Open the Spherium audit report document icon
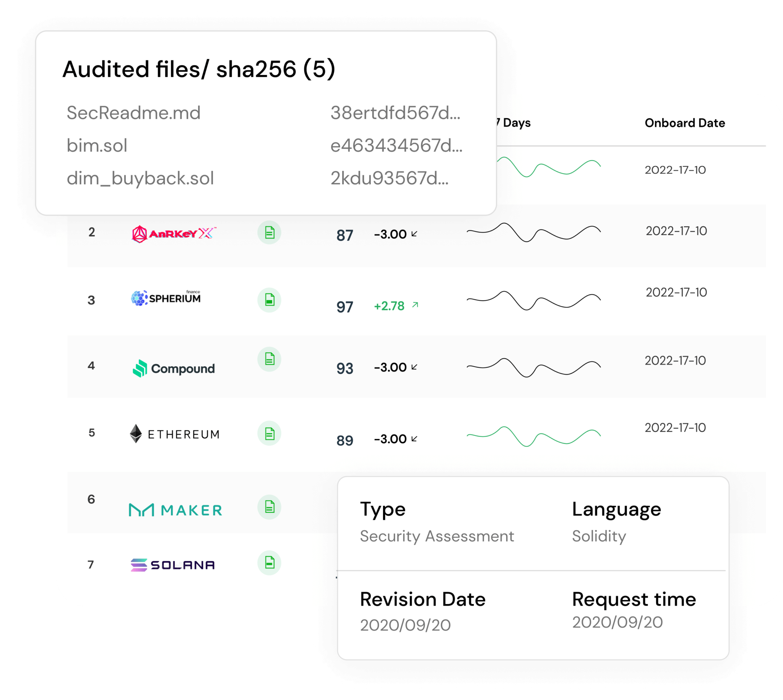This screenshot has height=700, width=783. (x=269, y=300)
